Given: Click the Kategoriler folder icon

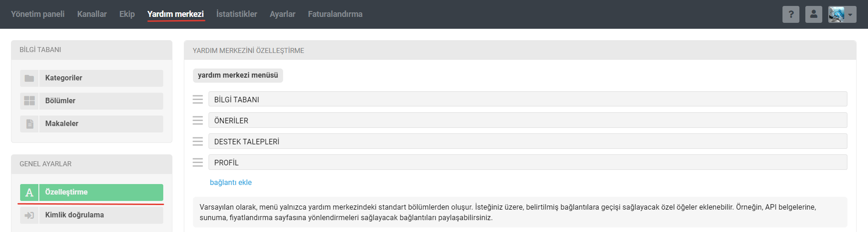Looking at the screenshot, I should [x=29, y=78].
